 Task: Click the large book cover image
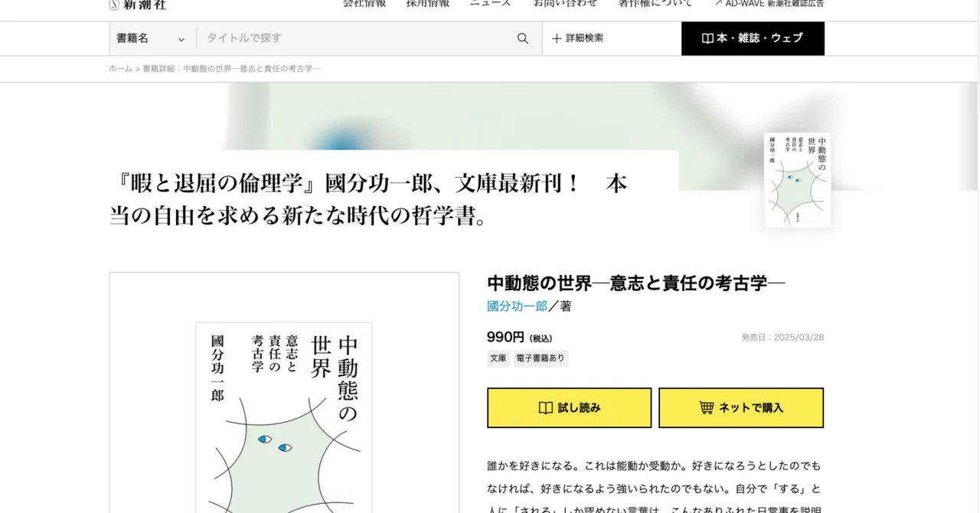click(x=284, y=417)
